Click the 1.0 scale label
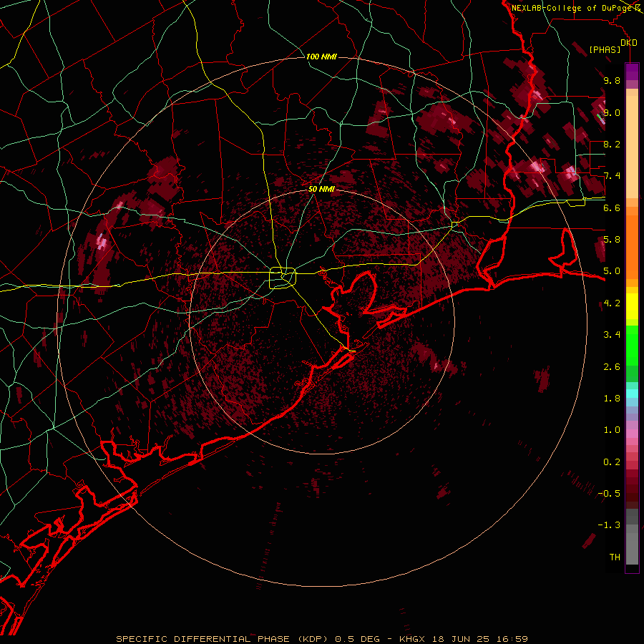644x644 pixels. [612, 430]
